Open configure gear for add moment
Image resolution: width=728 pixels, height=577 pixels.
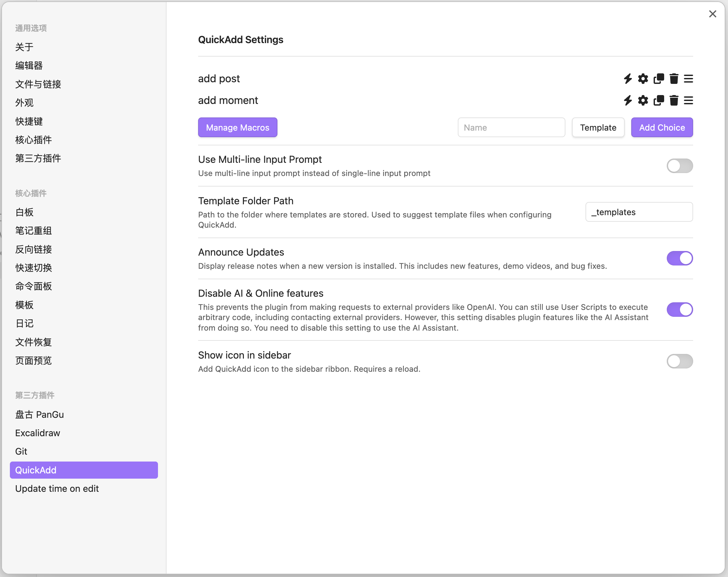pyautogui.click(x=643, y=100)
